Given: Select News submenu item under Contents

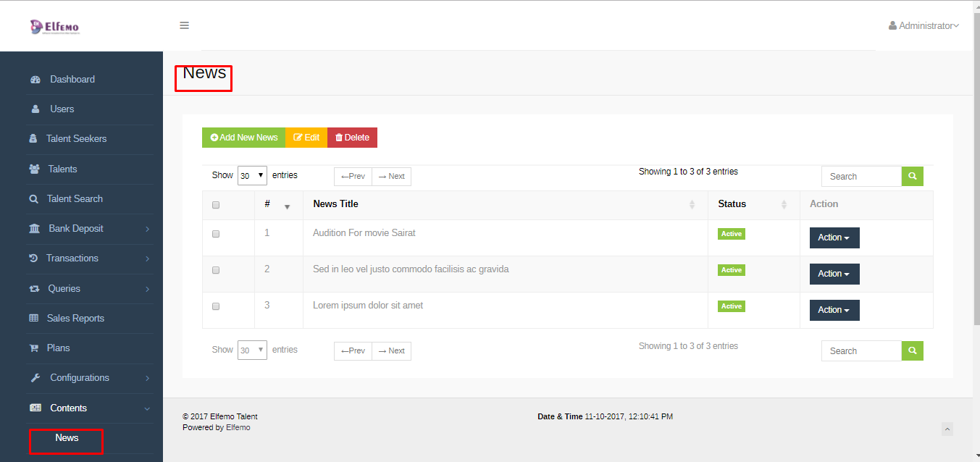Looking at the screenshot, I should (67, 438).
